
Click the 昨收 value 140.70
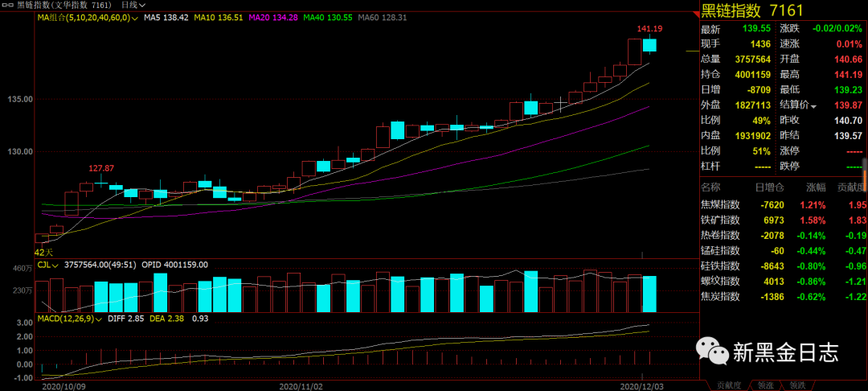pyautogui.click(x=850, y=121)
